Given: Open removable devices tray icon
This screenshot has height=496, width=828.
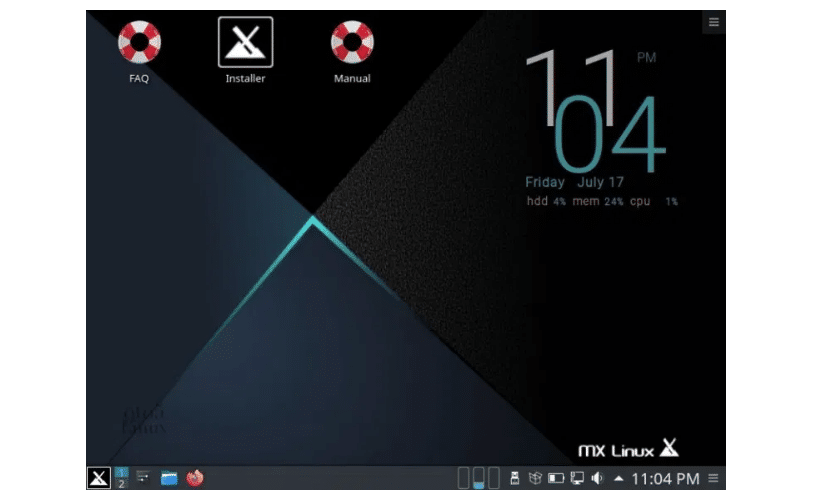Looking at the screenshot, I should tap(515, 479).
